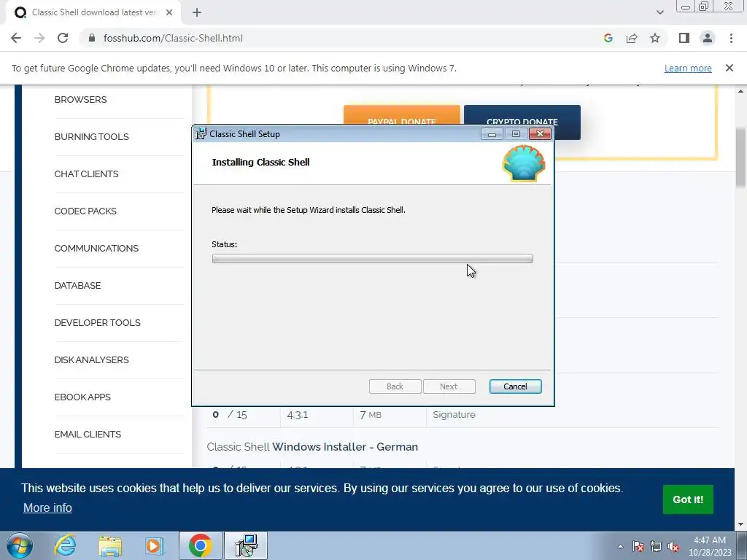The height and width of the screenshot is (560, 747).
Task: Open a new Chrome tab
Action: point(197,12)
